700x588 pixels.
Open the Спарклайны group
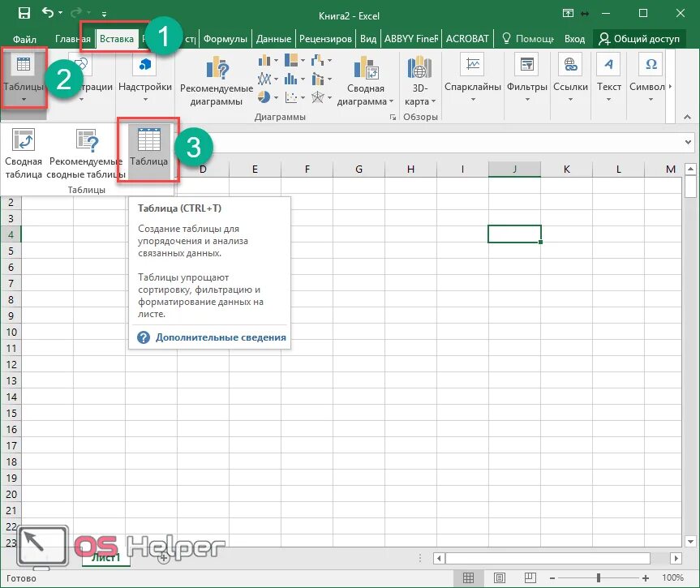(473, 78)
